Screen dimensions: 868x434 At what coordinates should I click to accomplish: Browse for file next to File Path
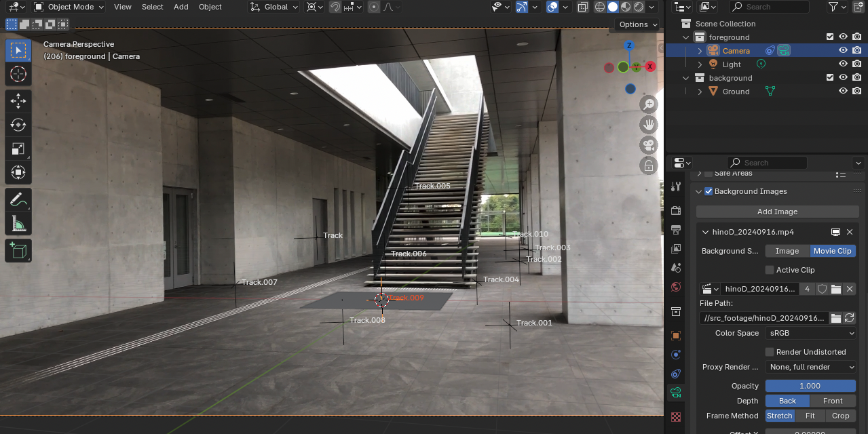coord(836,318)
